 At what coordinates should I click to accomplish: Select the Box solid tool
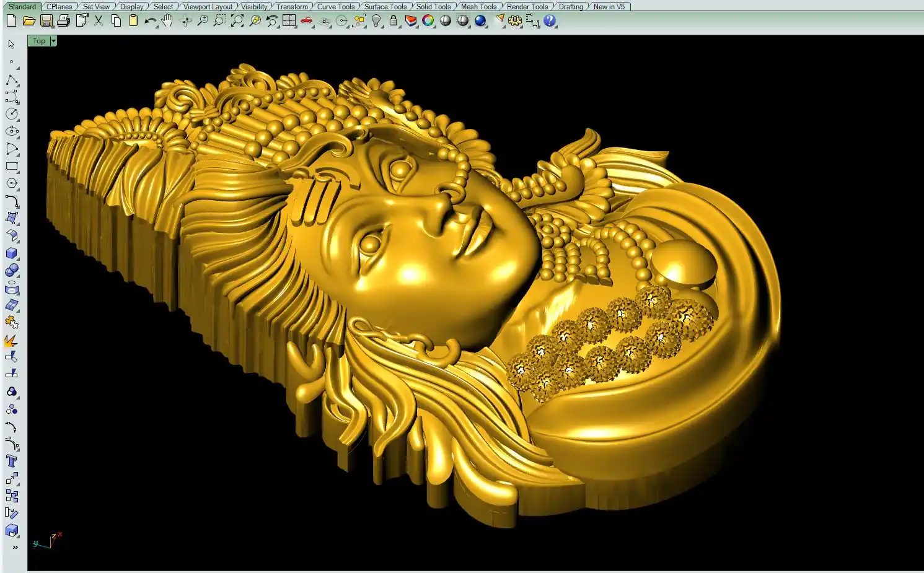click(x=12, y=253)
